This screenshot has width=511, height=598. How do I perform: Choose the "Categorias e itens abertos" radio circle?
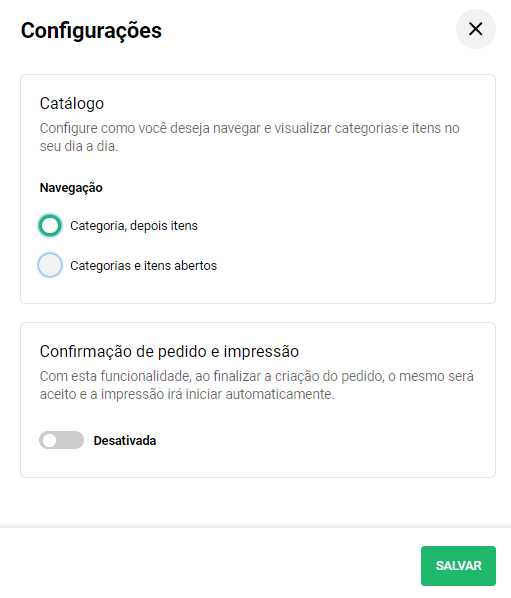coord(50,265)
